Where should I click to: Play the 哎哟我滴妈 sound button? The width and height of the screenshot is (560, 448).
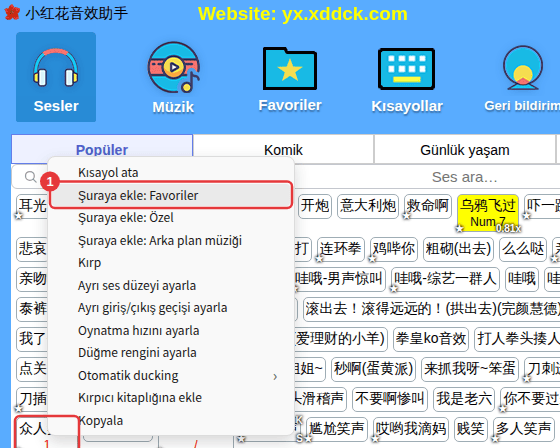coord(411,429)
